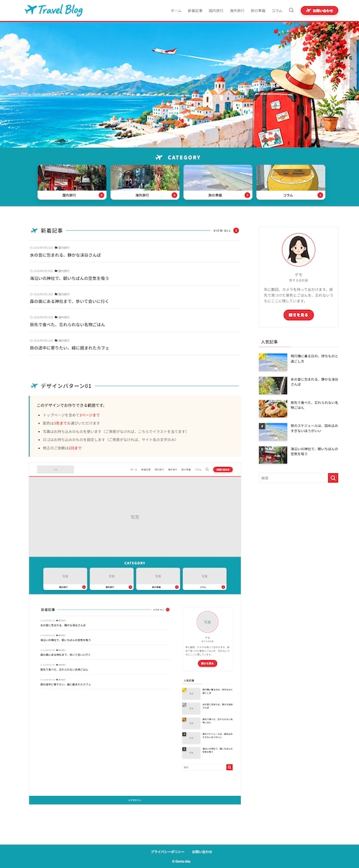Click the red arrow on 海外旅行 card
The image size is (359, 868).
point(174,195)
